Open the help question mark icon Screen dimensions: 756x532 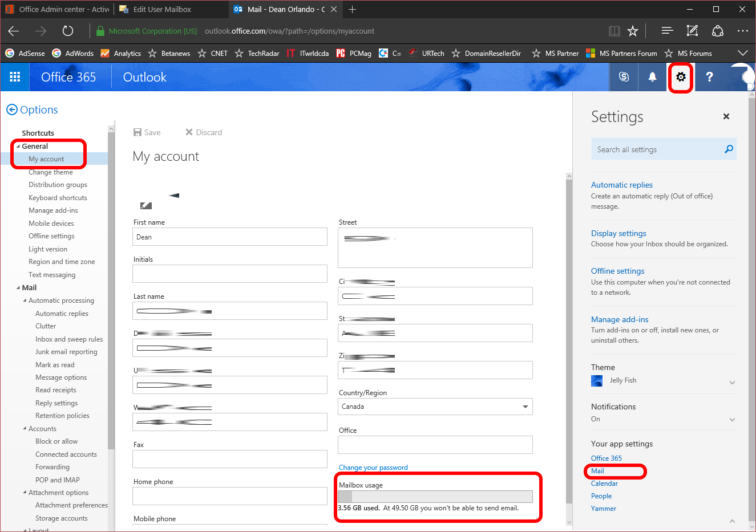709,77
